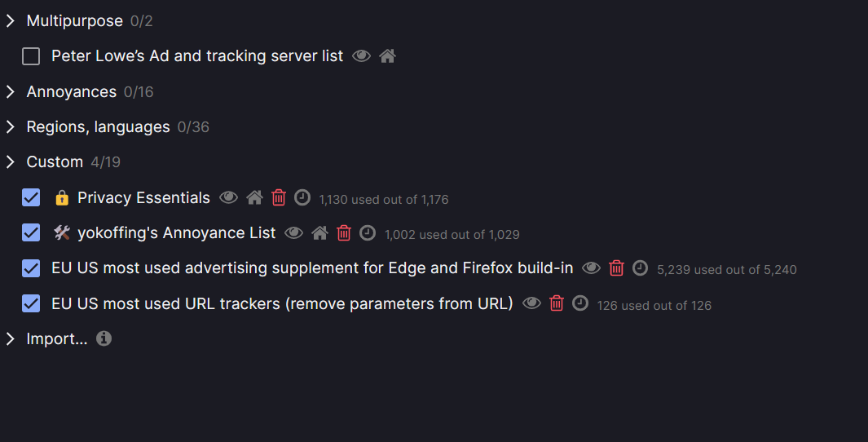Viewport: 868px width, 442px height.
Task: Click the Privacy Essentials list name
Action: pyautogui.click(x=143, y=198)
